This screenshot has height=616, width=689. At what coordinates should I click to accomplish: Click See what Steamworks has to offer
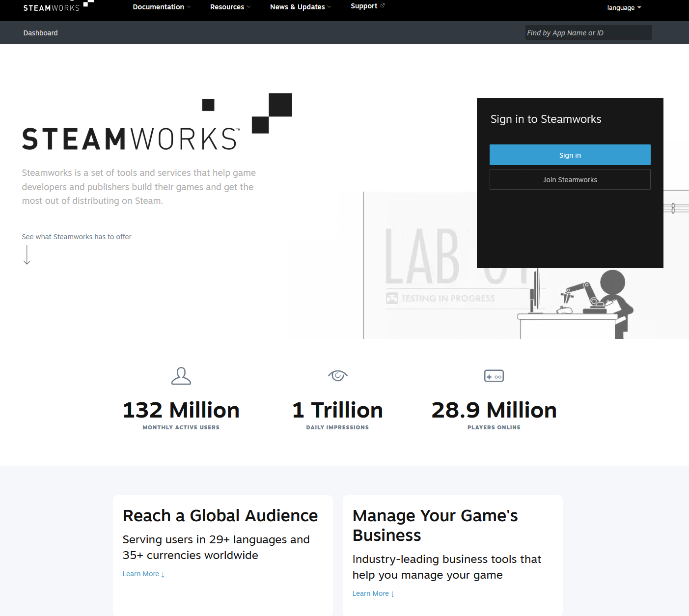click(77, 237)
